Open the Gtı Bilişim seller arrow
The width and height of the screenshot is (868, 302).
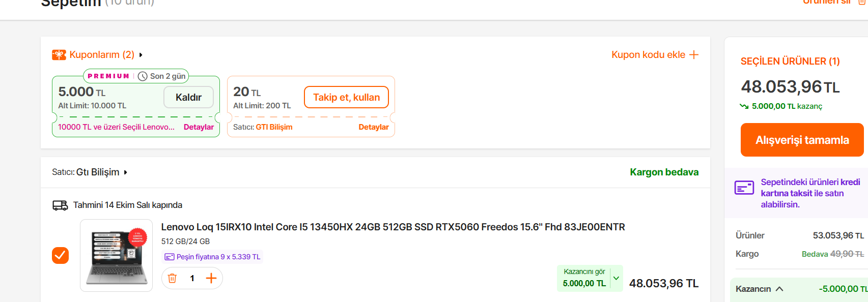pos(126,172)
